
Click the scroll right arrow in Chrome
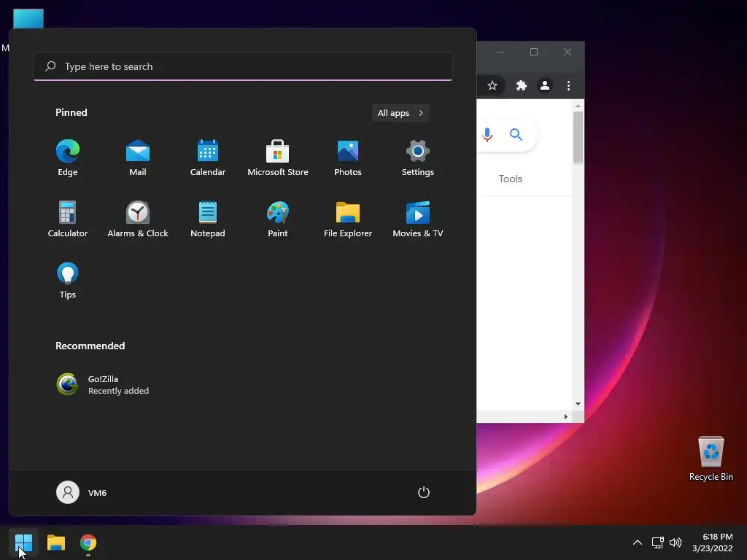click(x=565, y=416)
